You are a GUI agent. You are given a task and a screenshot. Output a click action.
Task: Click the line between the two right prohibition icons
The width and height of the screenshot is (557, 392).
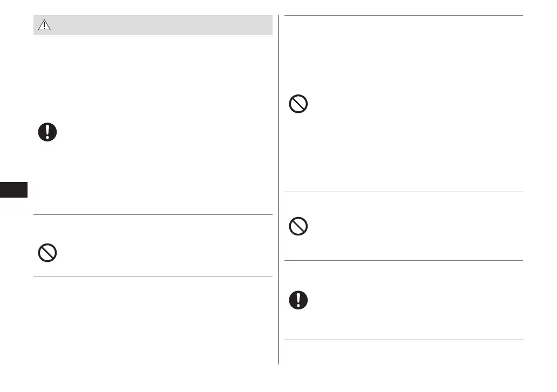coord(403,192)
